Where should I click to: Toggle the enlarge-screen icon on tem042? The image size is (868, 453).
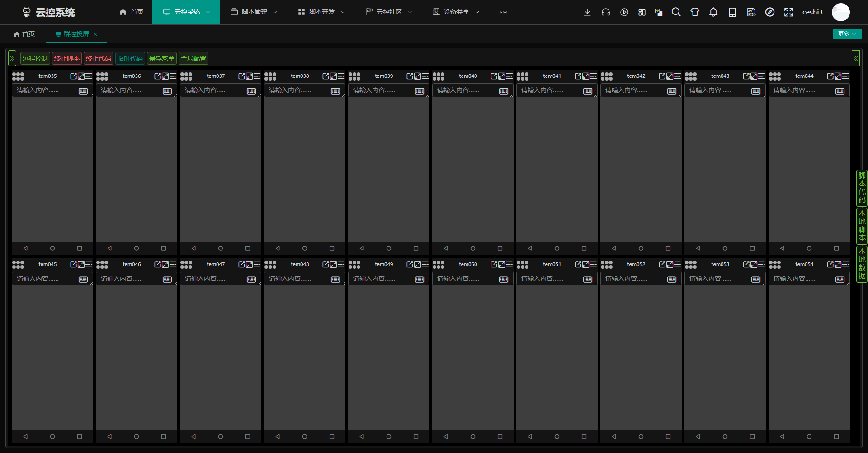[670, 76]
